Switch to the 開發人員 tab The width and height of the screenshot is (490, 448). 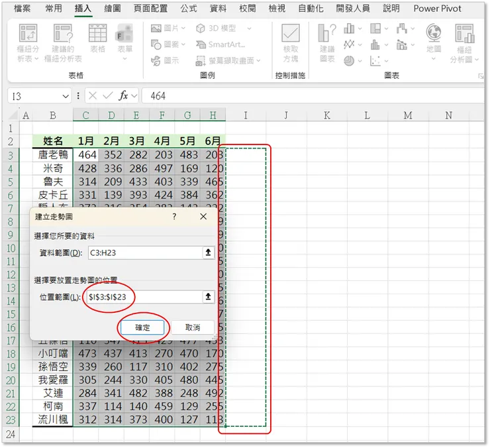[353, 9]
